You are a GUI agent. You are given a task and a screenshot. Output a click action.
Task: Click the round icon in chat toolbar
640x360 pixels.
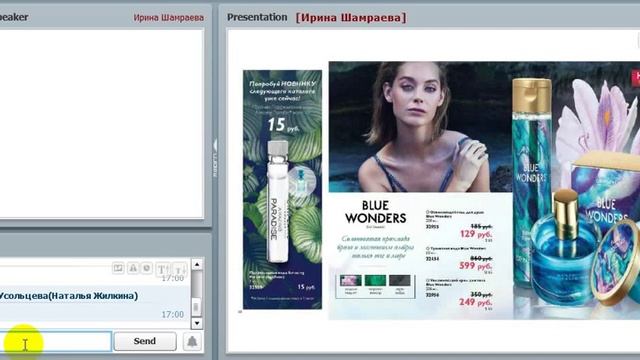click(x=147, y=268)
